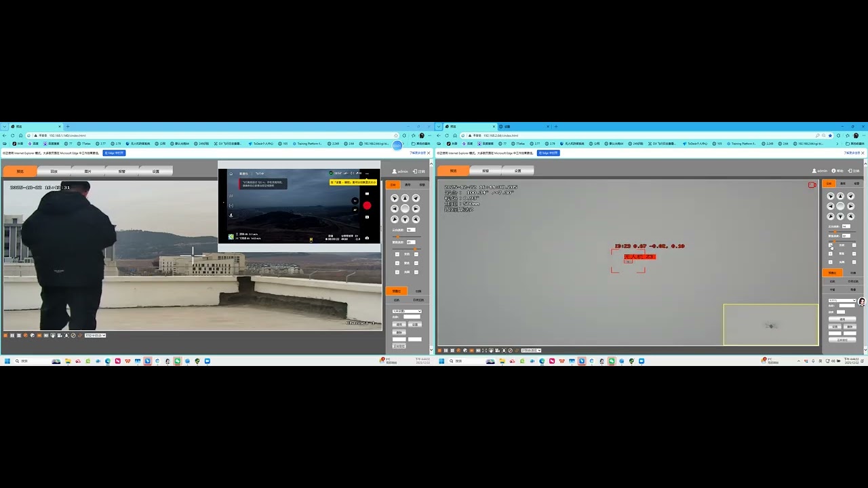Click PTZ center button in 192.168.2.64 window
The height and width of the screenshot is (488, 868).
point(840,206)
